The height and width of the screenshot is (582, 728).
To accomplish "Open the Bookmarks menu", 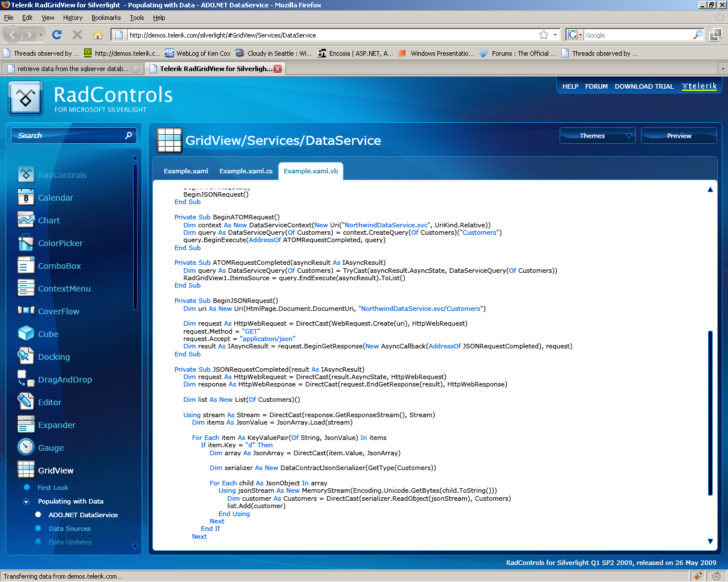I will 106,18.
